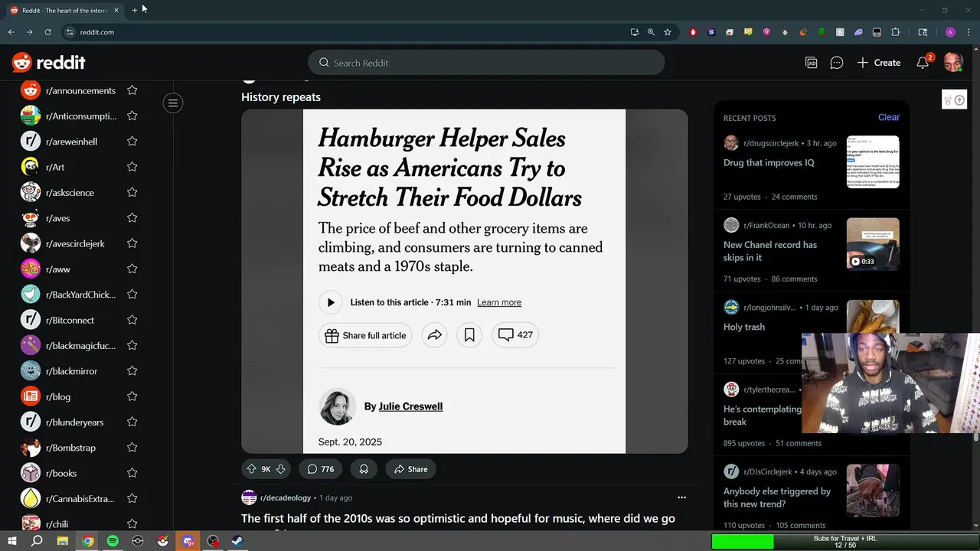980x551 pixels.
Task: Click the Reddit logo home link
Action: click(48, 63)
